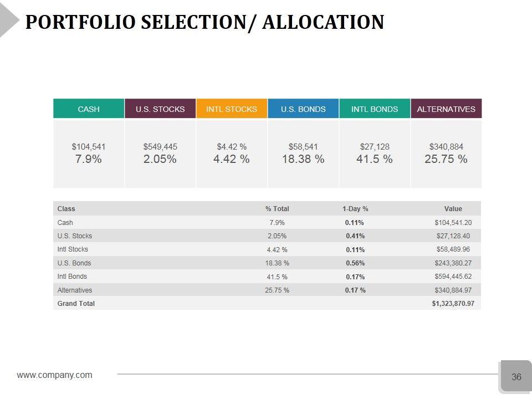Click the 41.5 % card under INTL BONDS
Image resolution: width=532 pixels, height=399 pixels.
pos(375,159)
